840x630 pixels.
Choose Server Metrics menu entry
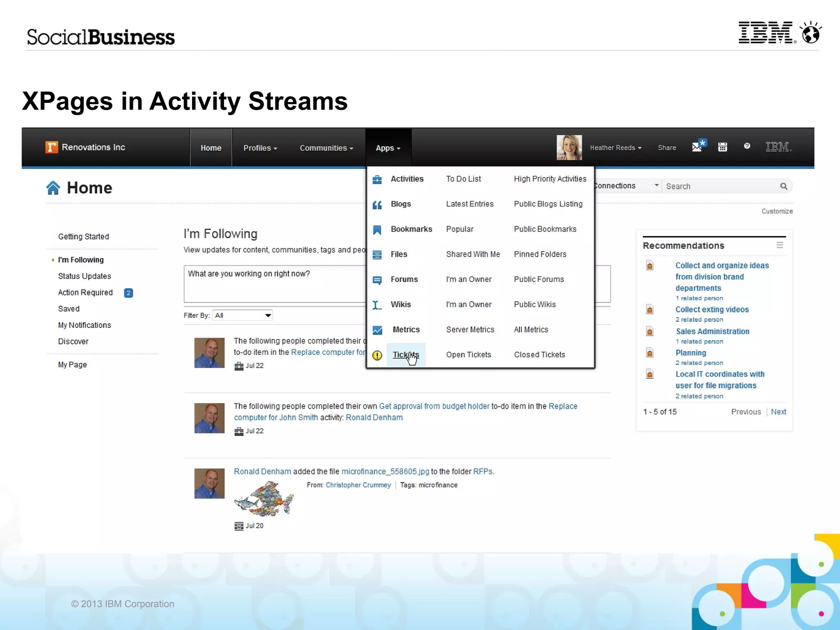(470, 330)
